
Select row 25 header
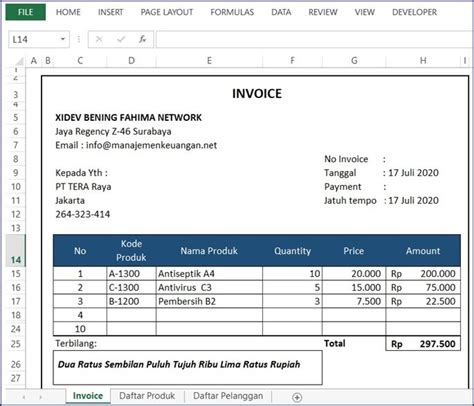tap(16, 344)
